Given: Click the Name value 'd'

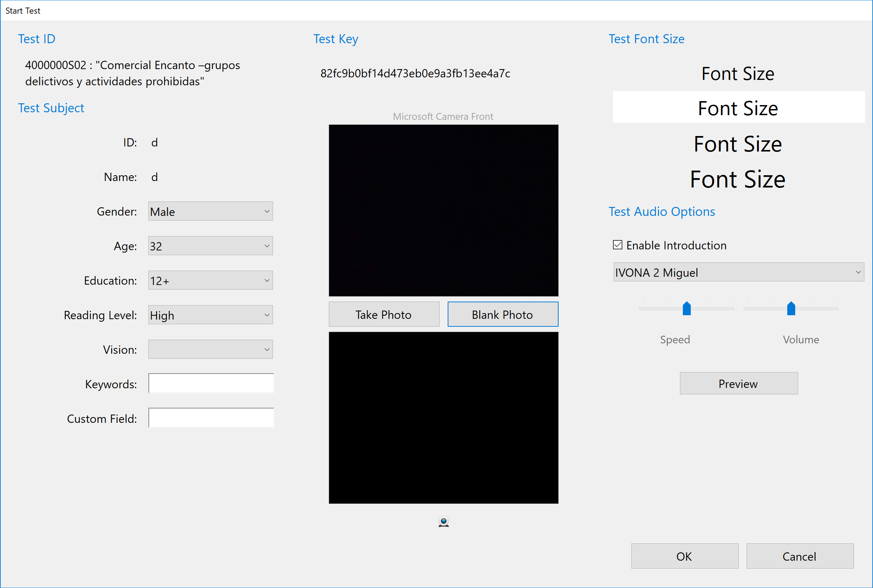Looking at the screenshot, I should tap(154, 177).
